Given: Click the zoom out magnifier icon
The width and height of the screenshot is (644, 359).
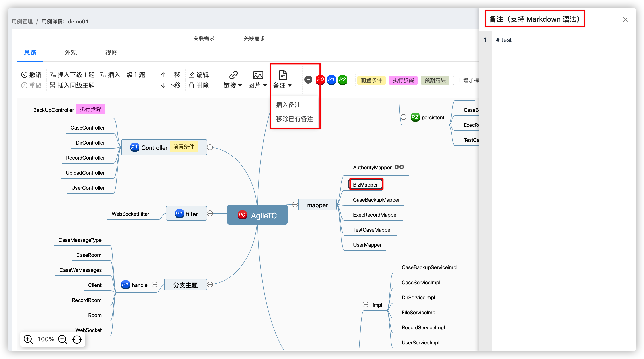Looking at the screenshot, I should point(63,339).
